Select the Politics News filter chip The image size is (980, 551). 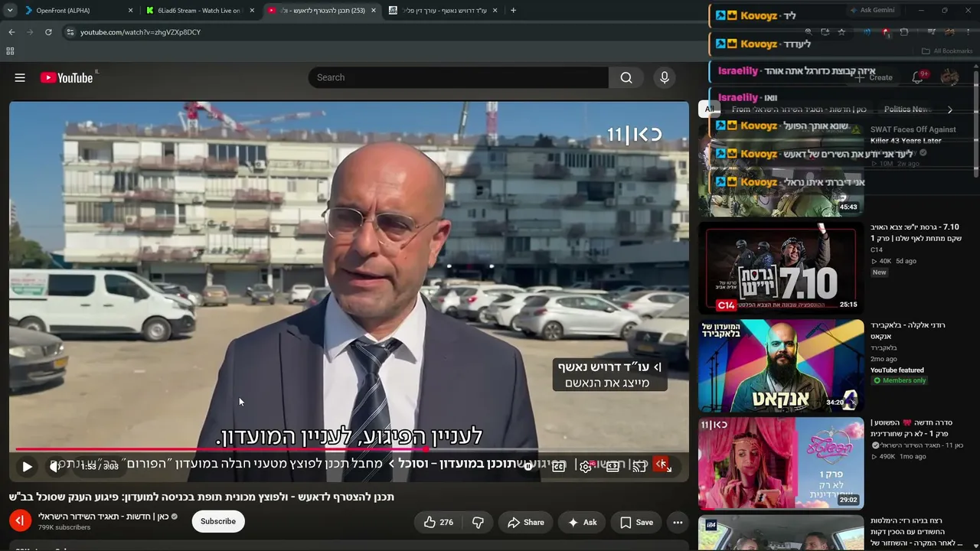[905, 109]
